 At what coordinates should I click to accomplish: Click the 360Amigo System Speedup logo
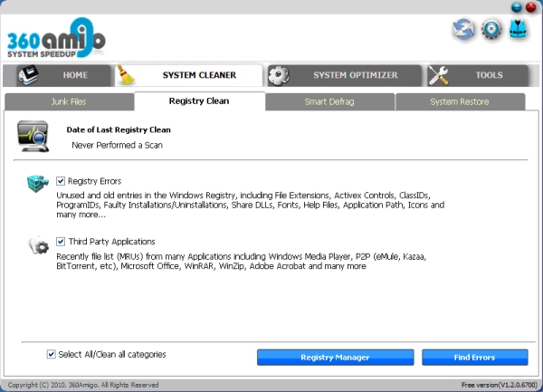56,38
